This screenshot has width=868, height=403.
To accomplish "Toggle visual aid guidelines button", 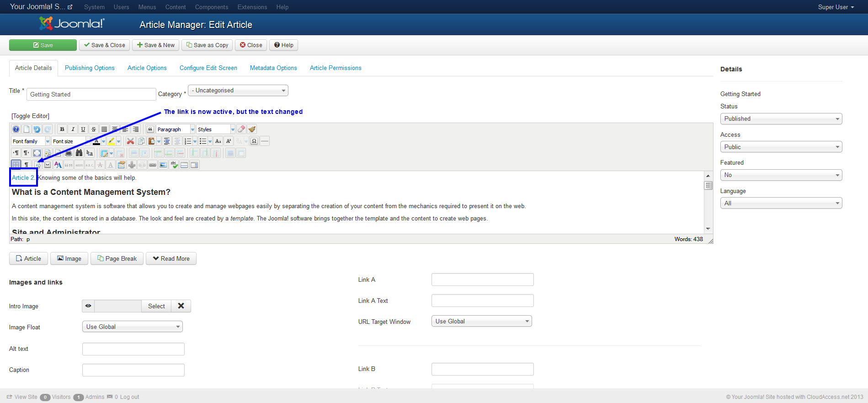I will coord(16,165).
